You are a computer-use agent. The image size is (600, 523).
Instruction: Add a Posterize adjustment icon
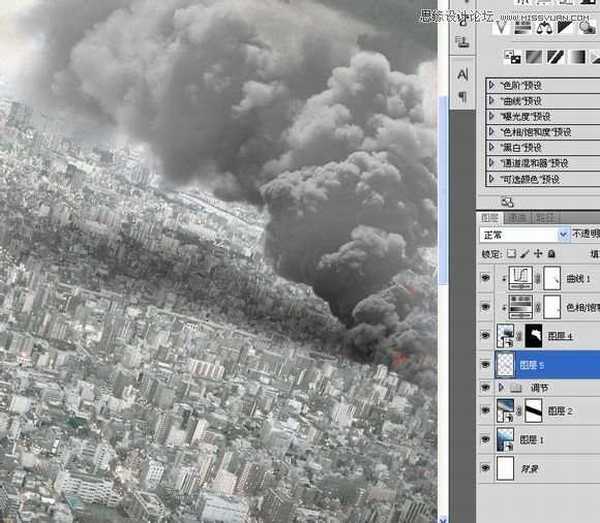point(534,57)
